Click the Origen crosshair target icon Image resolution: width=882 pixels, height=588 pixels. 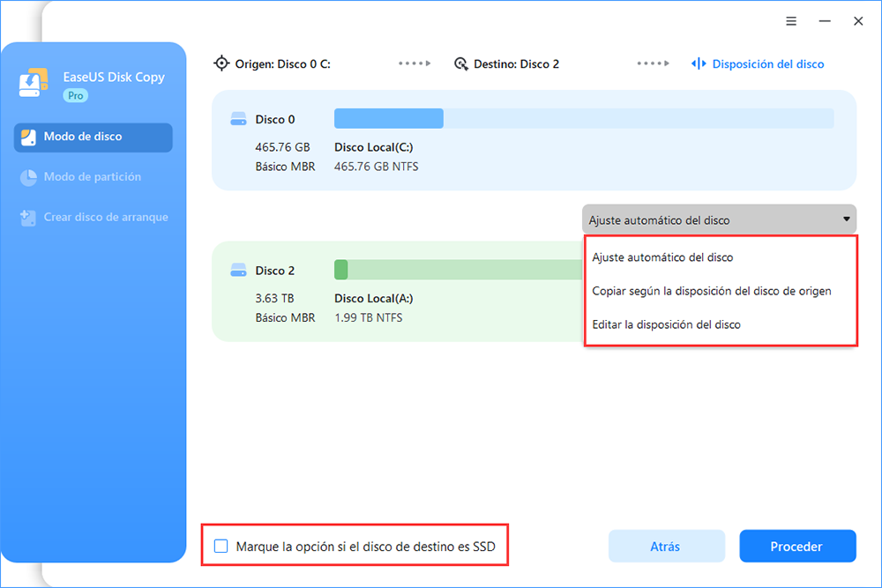click(221, 63)
